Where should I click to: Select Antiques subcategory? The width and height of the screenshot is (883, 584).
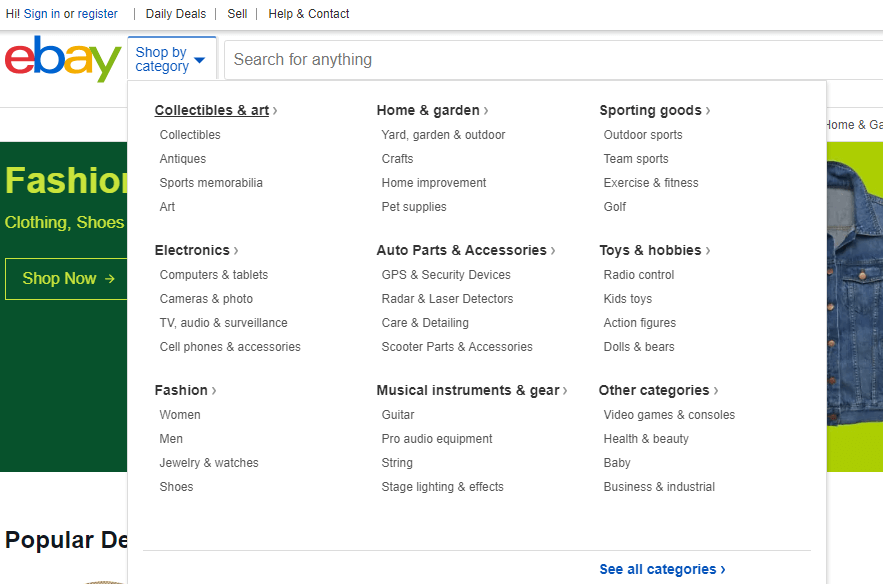182,159
